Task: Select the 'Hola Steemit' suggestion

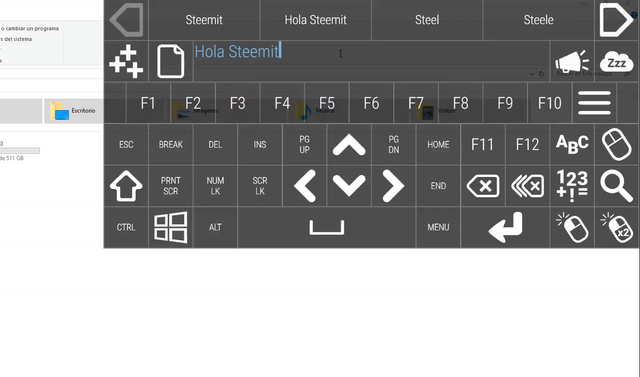Action: pyautogui.click(x=316, y=20)
